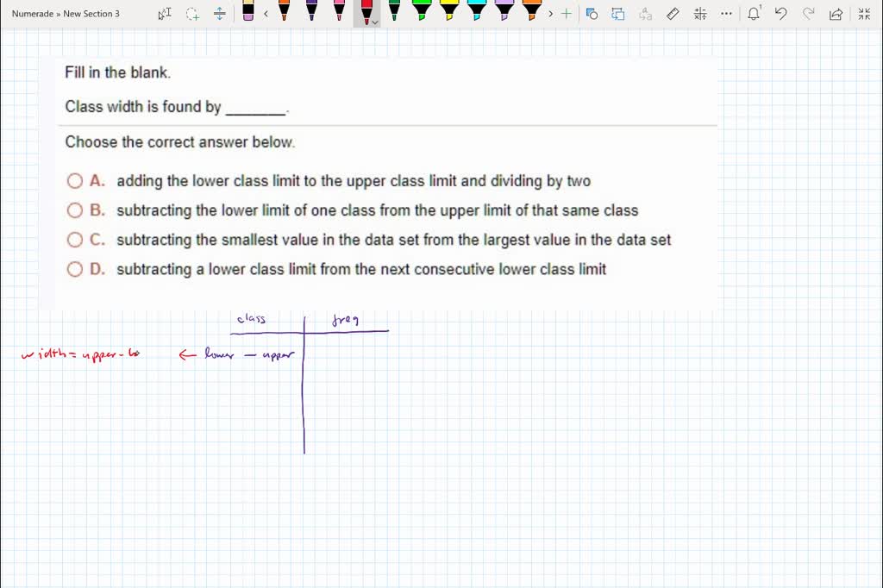The image size is (883, 588).
Task: Open the share panel
Action: (x=836, y=14)
